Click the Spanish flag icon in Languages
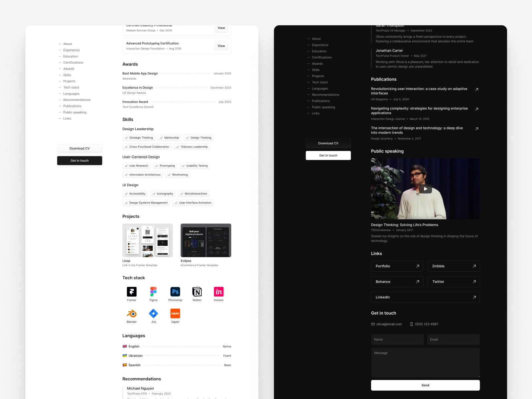This screenshot has width=532, height=399. [x=125, y=365]
